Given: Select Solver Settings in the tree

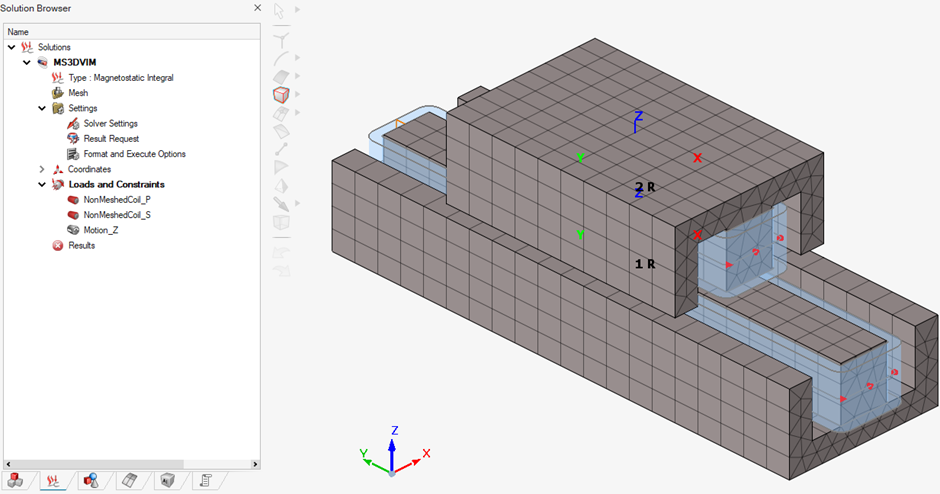Looking at the screenshot, I should pos(110,123).
